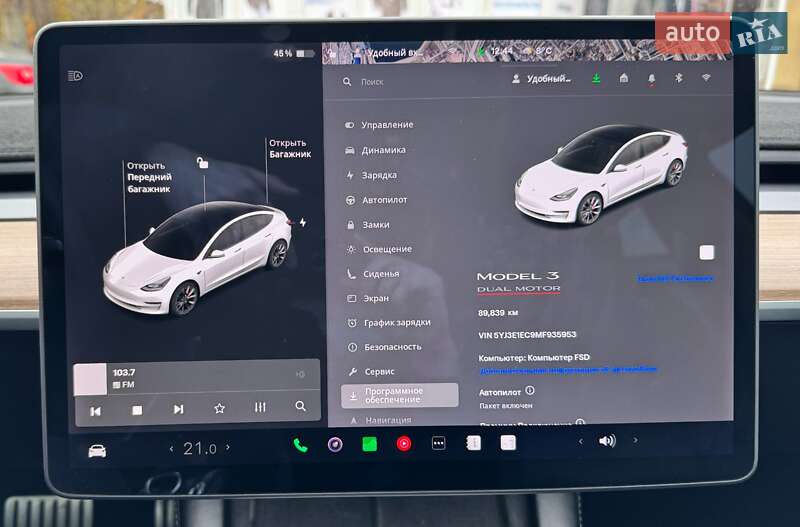Tap Открыть Багажник
The image size is (800, 527).
click(x=290, y=148)
